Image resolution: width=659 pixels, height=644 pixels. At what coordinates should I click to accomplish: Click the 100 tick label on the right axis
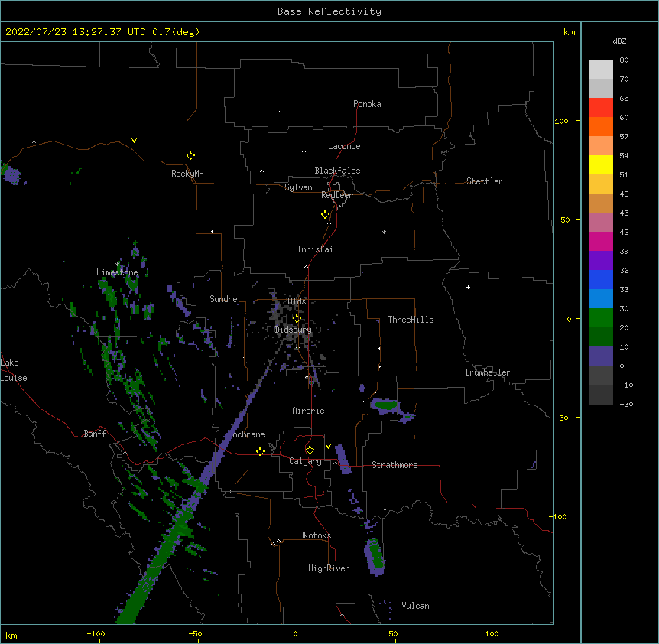point(561,121)
